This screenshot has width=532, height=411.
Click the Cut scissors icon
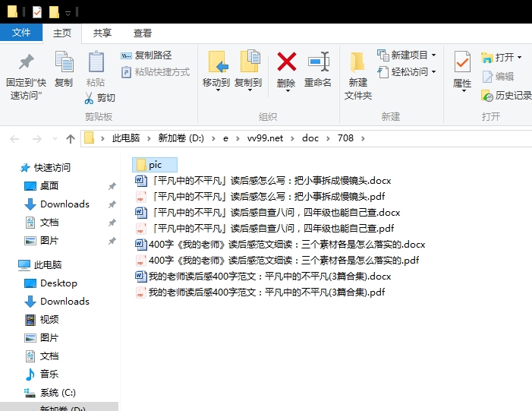89,98
